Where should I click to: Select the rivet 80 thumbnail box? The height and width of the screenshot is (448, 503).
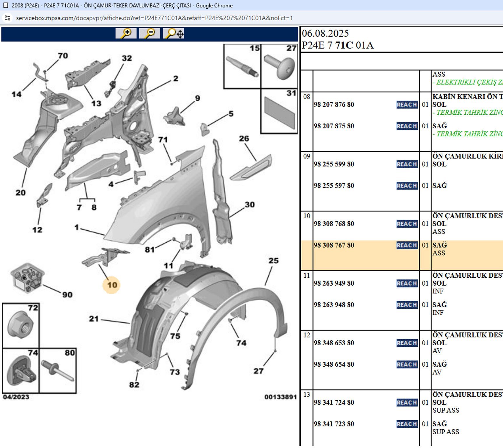58,370
